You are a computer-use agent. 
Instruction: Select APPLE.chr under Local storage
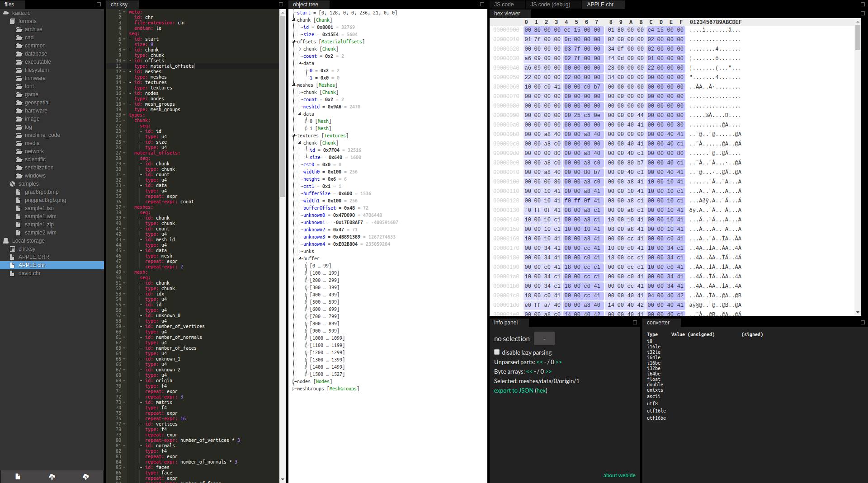coord(31,265)
